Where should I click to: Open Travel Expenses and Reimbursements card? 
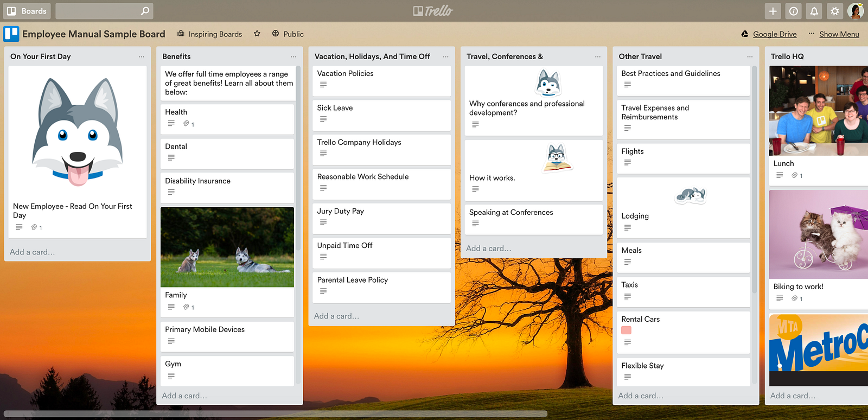(684, 119)
